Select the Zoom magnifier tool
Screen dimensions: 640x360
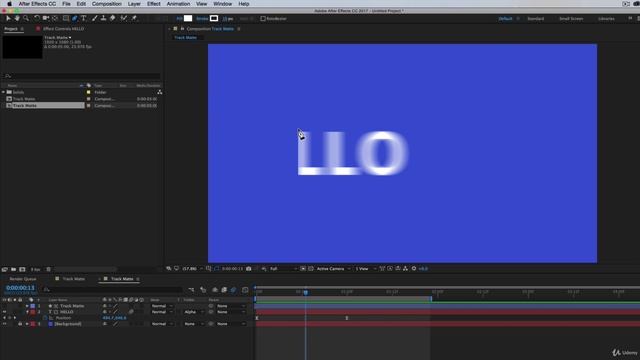26,18
